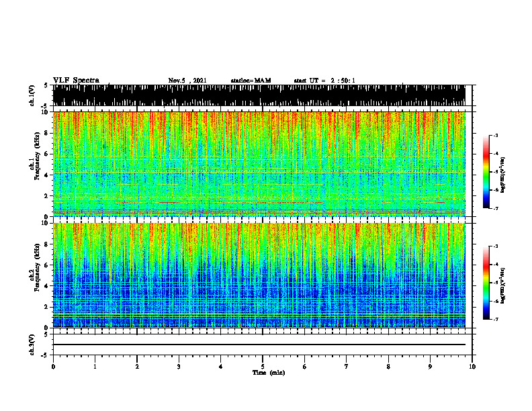This screenshot has width=532, height=411.
Task: Click the log(PSD) label beside ch.2 colorbar
Action: tap(503, 285)
